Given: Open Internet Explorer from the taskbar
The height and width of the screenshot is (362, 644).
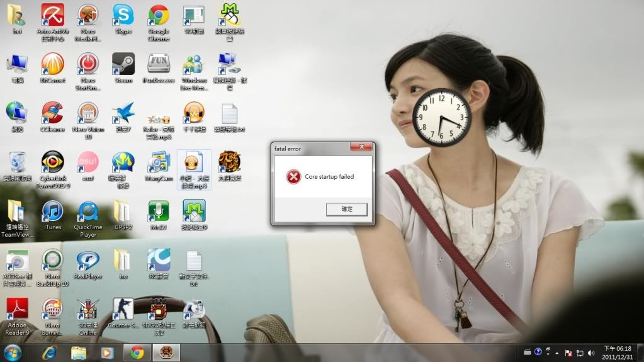Looking at the screenshot, I should [48, 352].
